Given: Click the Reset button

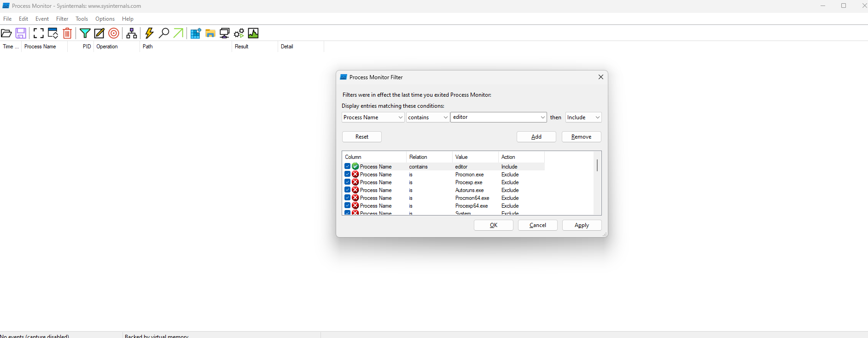Looking at the screenshot, I should [x=362, y=137].
